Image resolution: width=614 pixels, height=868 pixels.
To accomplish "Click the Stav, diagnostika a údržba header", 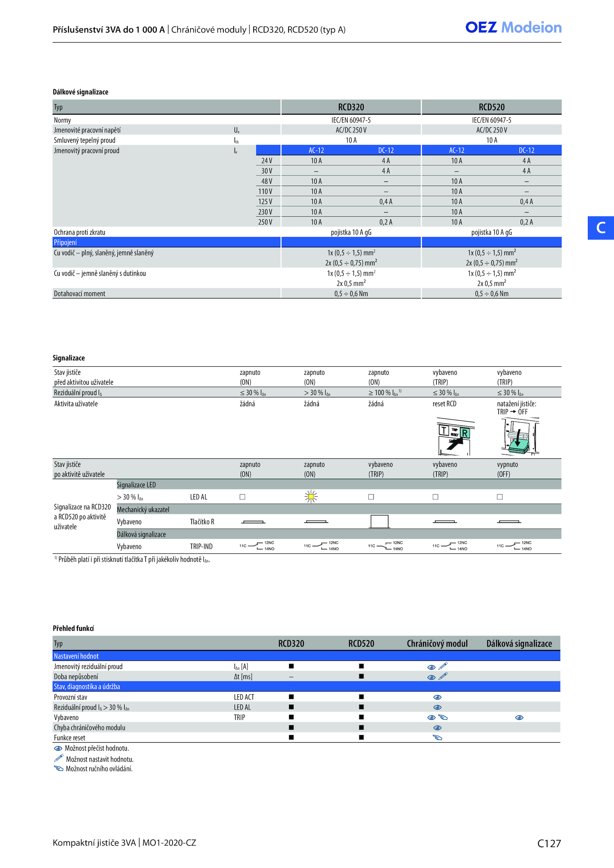I will pos(306,687).
